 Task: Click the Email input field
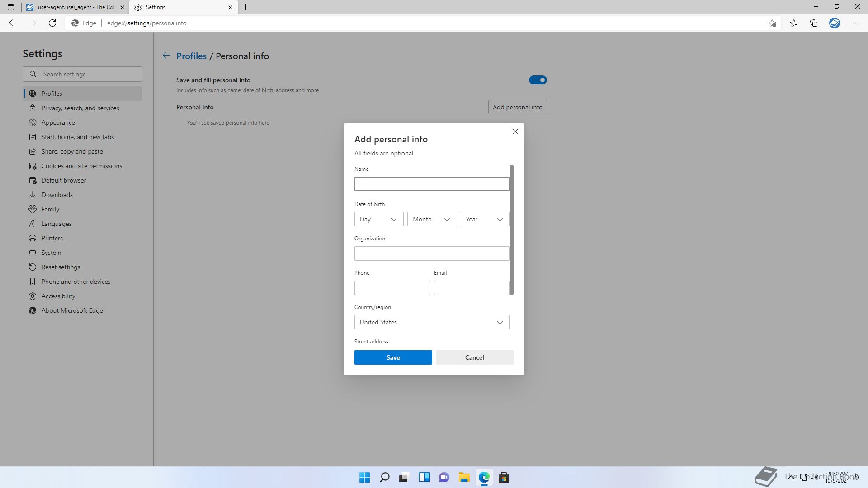click(471, 288)
